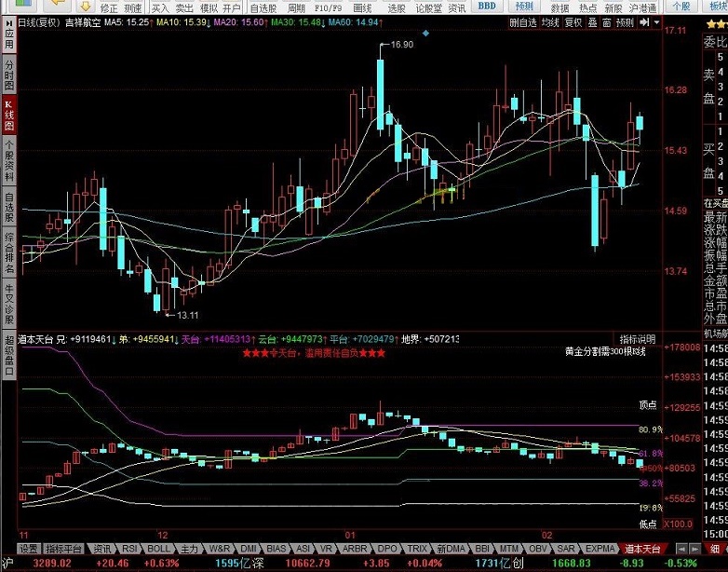This screenshot has width=728, height=572.
Task: Open the 资讯 news toolbar item
Action: point(457,7)
